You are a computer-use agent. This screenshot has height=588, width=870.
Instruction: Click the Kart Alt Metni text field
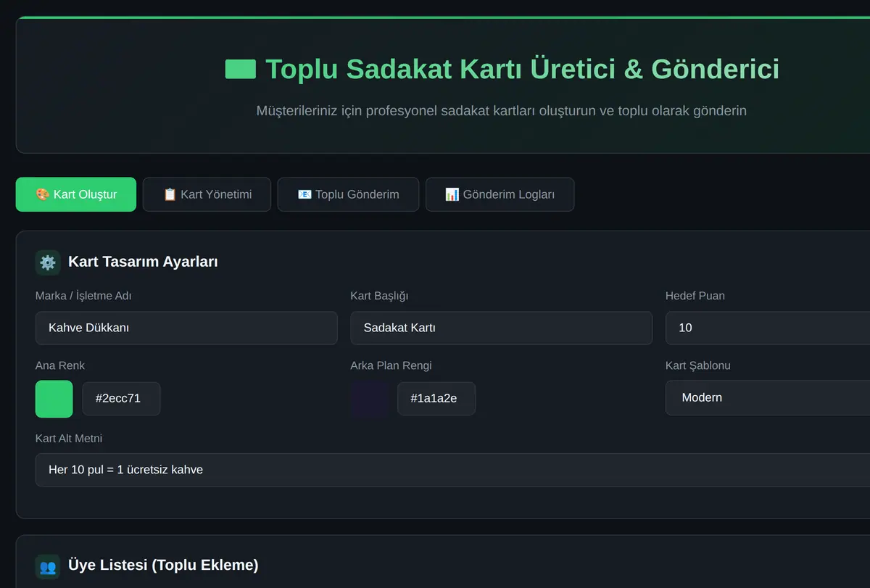click(x=452, y=470)
